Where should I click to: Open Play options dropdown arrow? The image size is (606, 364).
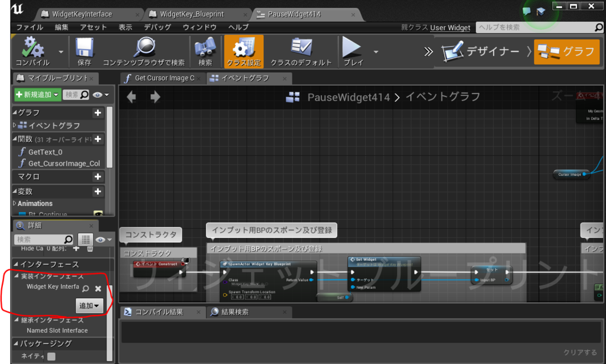point(376,51)
